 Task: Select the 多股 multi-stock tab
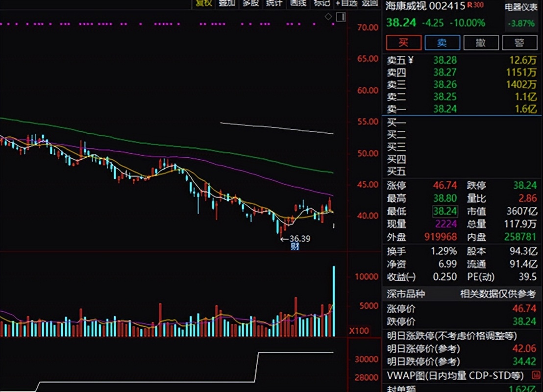point(250,3)
